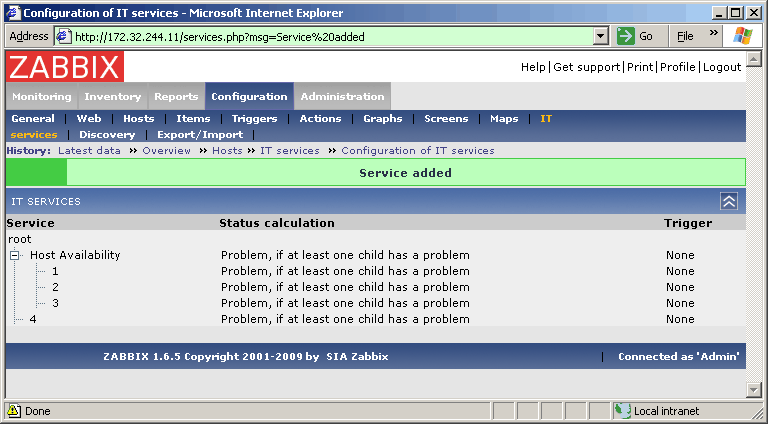The height and width of the screenshot is (424, 768).
Task: Select the Host Availability service
Action: click(75, 255)
